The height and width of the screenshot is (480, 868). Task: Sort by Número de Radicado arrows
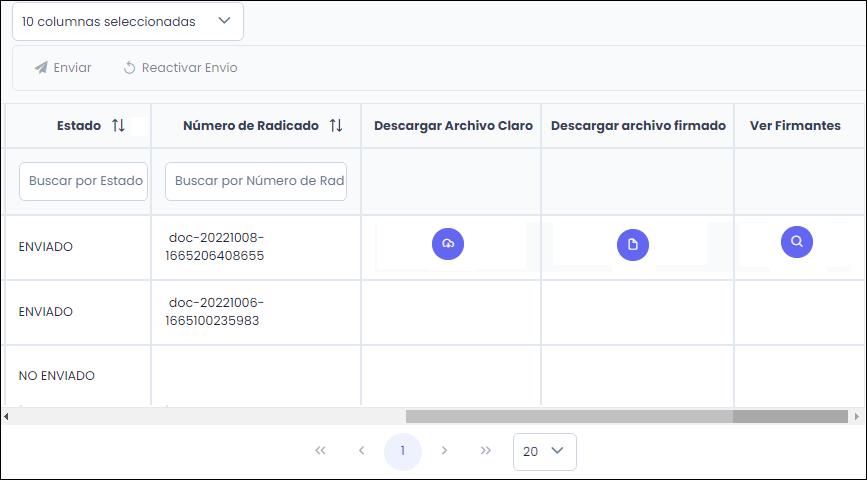[x=336, y=126]
